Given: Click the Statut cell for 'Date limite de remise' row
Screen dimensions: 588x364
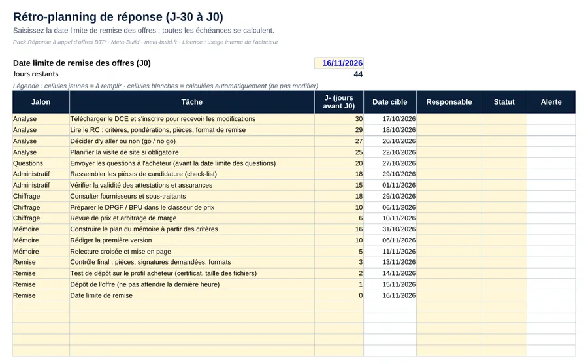Looking at the screenshot, I should (x=504, y=295).
